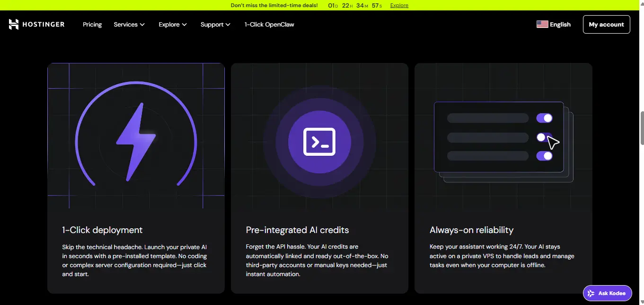Expand the Services dropdown menu
The height and width of the screenshot is (305, 644).
(129, 25)
